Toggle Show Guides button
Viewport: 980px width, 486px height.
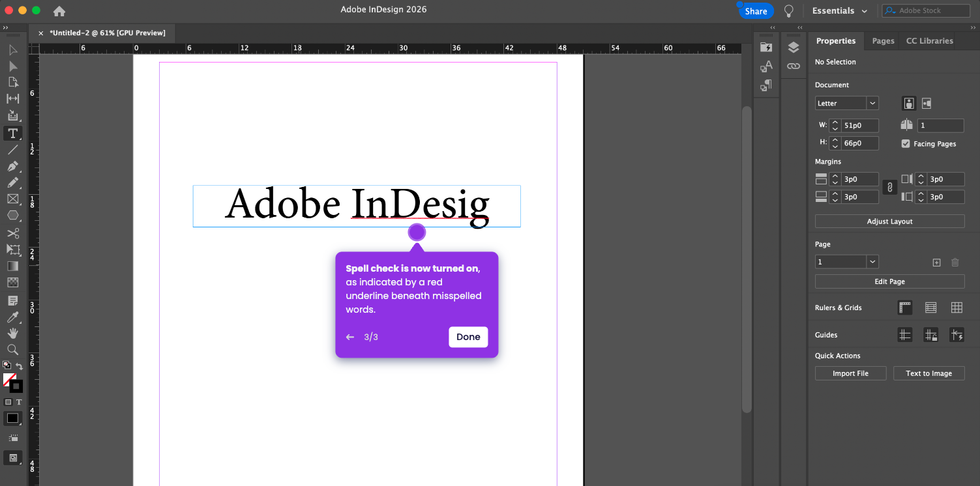tap(905, 335)
